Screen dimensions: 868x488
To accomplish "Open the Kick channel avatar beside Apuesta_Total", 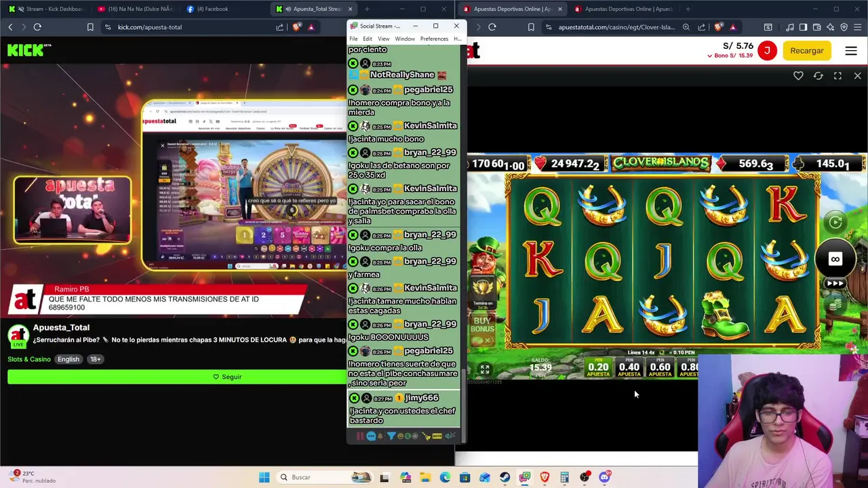I will pyautogui.click(x=18, y=335).
